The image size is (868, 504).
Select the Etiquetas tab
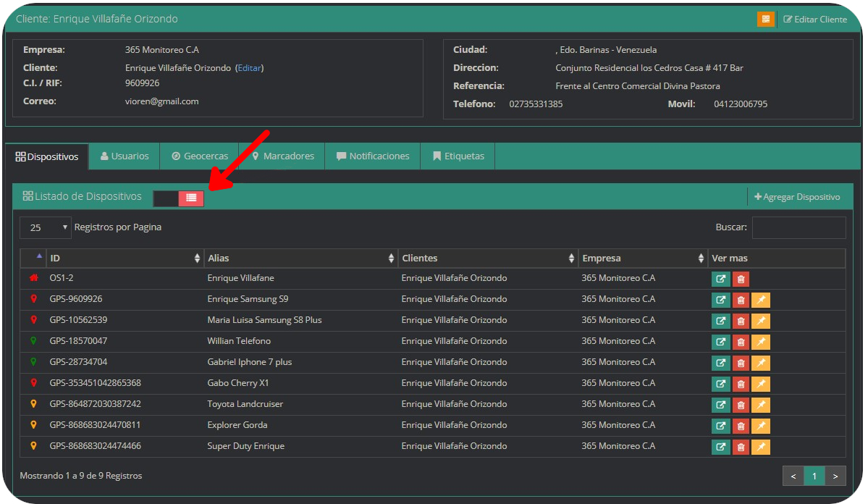click(458, 156)
